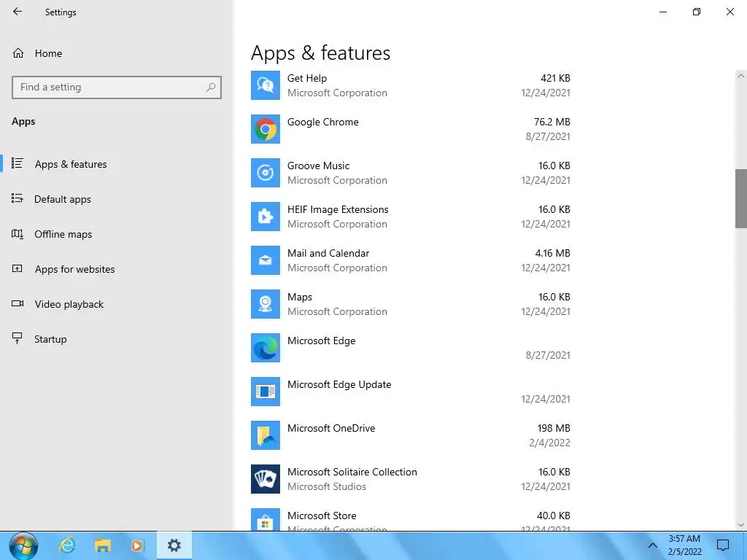
Task: Click the Maps app icon
Action: [266, 304]
